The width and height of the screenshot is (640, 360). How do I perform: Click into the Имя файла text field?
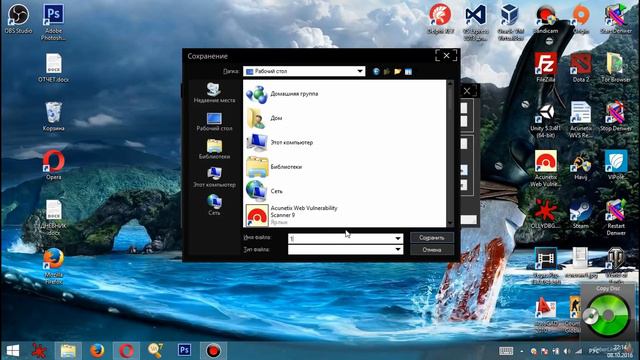(341, 238)
